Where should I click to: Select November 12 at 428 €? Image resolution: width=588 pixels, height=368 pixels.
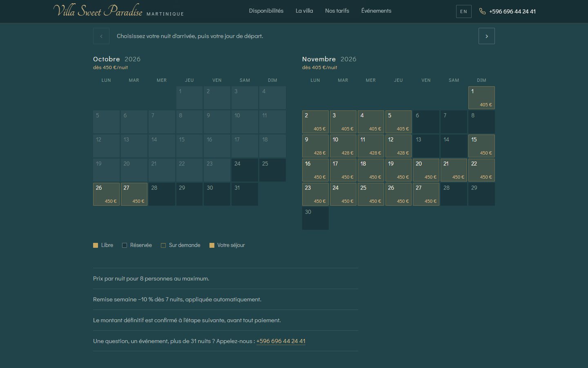pos(399,146)
